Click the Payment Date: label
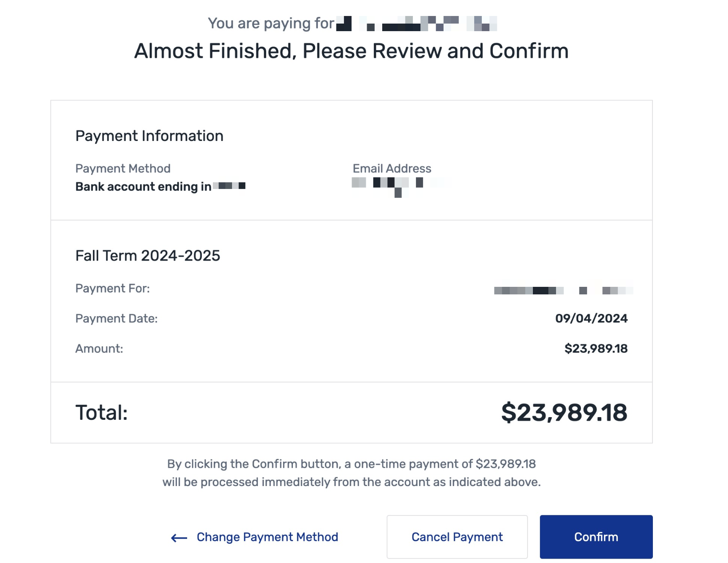728x563 pixels. (116, 319)
